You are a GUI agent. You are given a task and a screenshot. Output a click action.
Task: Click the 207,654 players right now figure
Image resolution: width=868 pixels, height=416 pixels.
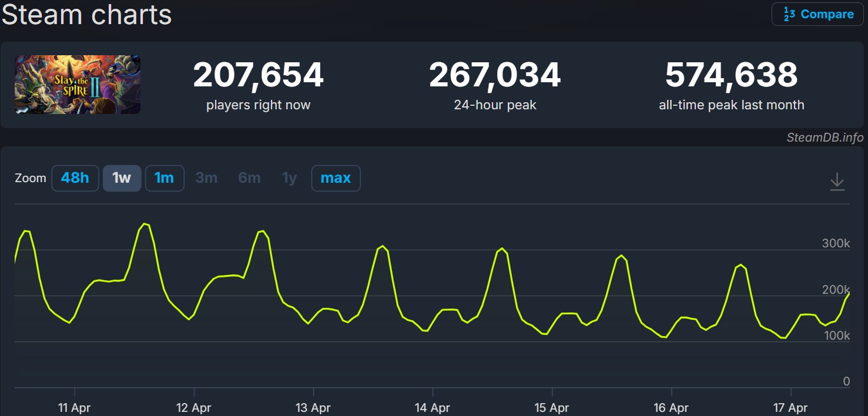click(x=258, y=75)
